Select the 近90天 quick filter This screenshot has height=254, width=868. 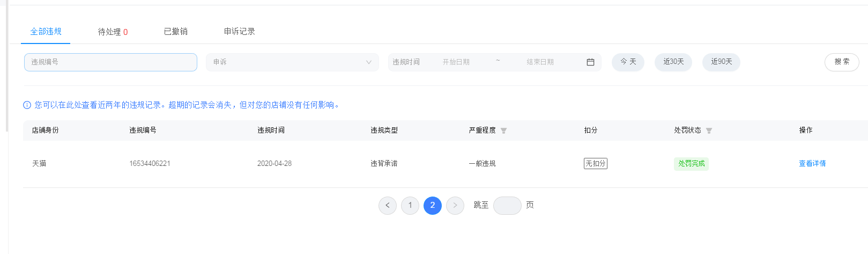721,62
